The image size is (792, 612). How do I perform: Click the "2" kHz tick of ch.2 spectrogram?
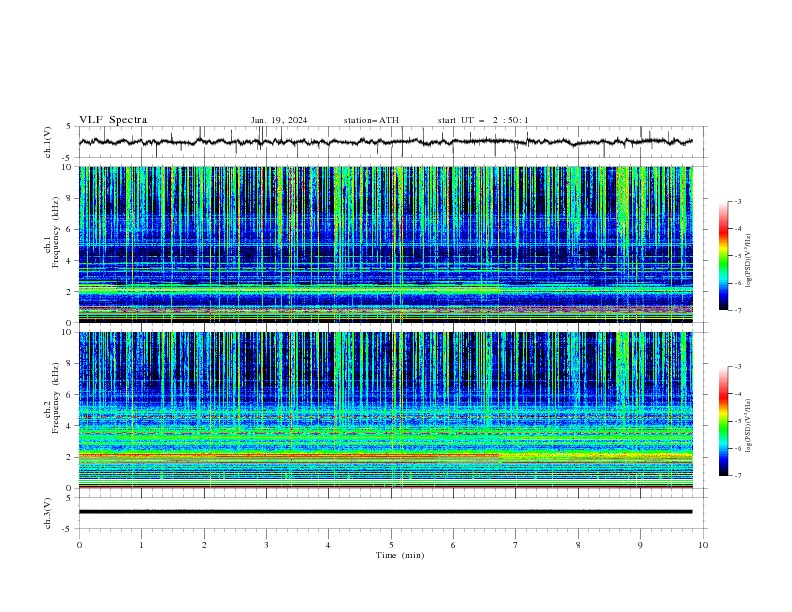(x=72, y=457)
